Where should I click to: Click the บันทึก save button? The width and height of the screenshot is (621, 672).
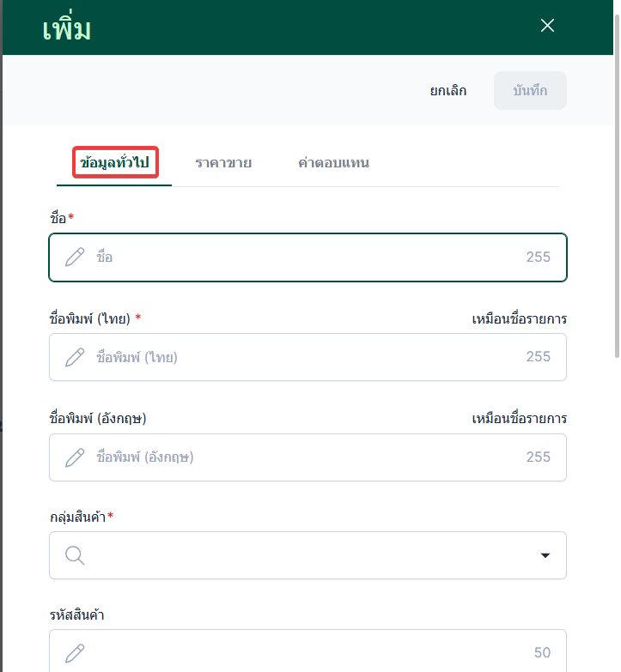pyautogui.click(x=530, y=90)
